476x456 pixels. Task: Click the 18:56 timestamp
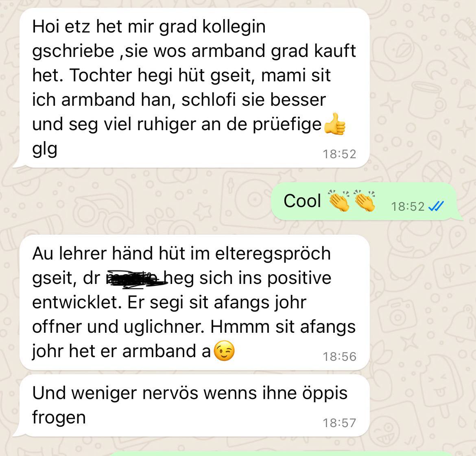click(339, 357)
